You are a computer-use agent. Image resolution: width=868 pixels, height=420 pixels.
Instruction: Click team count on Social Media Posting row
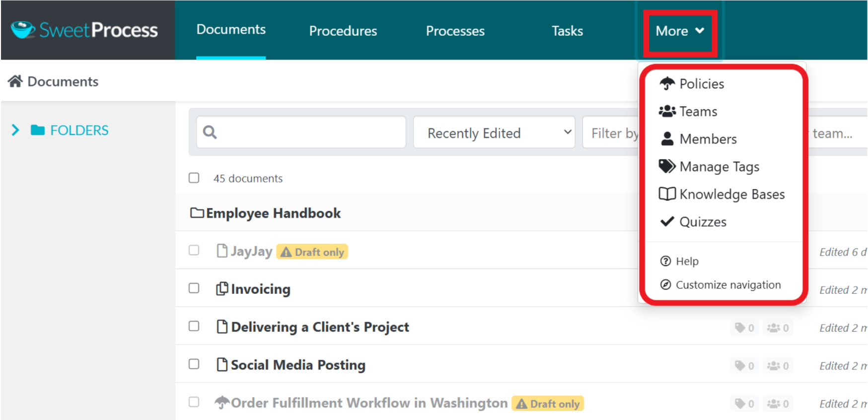click(x=778, y=366)
